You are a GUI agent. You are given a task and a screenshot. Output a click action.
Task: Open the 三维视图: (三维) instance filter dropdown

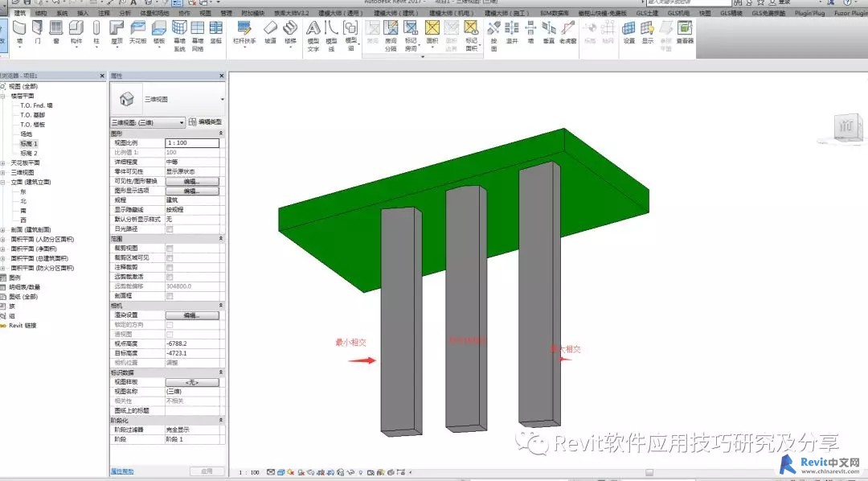148,122
